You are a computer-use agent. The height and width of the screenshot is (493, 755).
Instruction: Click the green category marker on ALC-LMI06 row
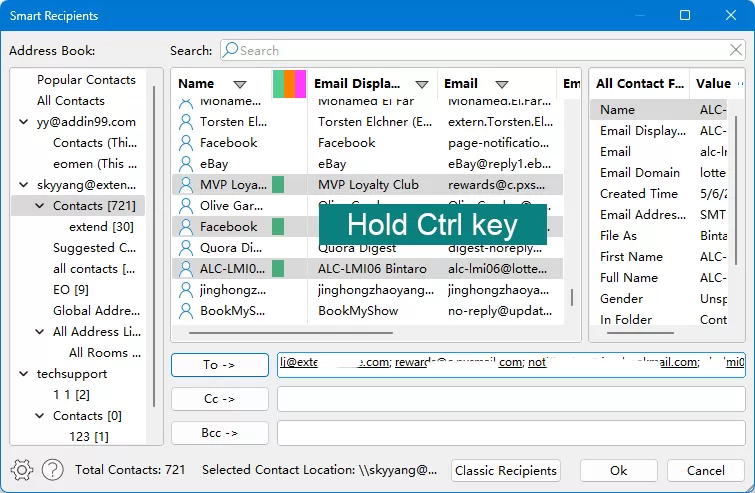278,269
